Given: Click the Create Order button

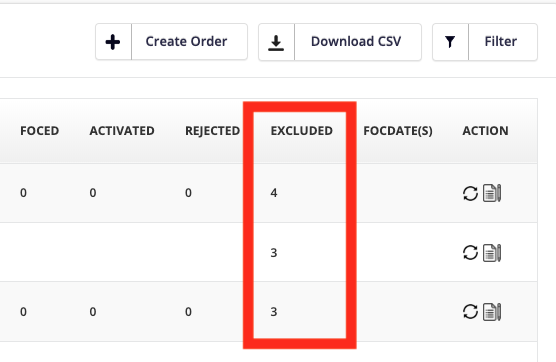Looking at the screenshot, I should tap(171, 42).
